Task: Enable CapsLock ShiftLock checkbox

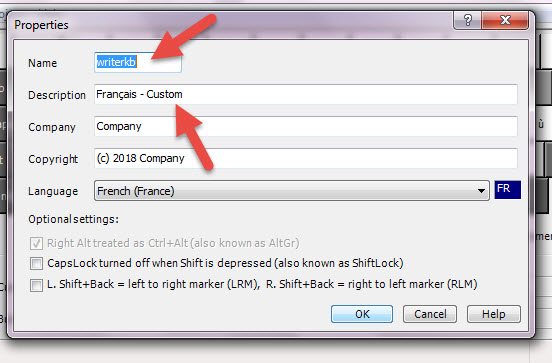Action: tap(36, 263)
